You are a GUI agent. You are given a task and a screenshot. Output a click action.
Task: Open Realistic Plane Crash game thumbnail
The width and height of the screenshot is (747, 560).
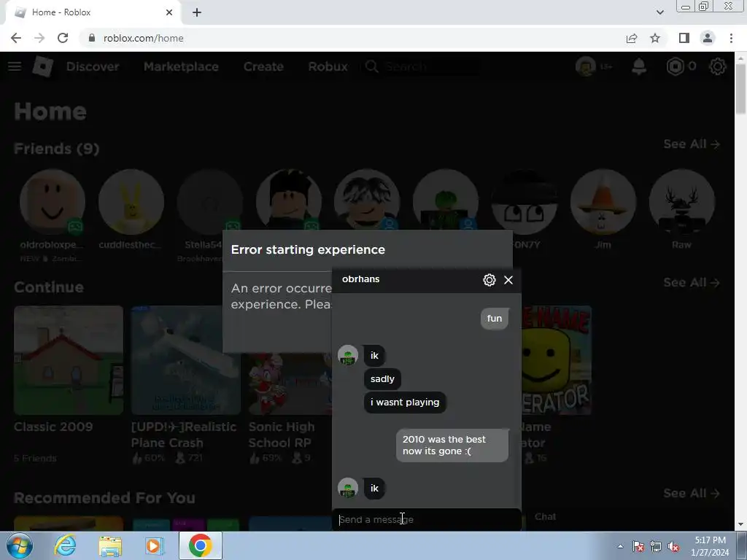186,360
